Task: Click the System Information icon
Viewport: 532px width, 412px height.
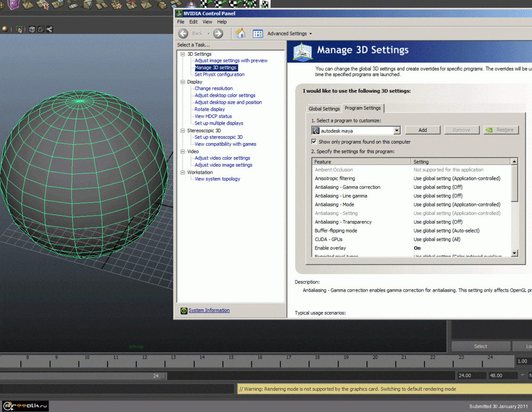Action: coord(184,310)
